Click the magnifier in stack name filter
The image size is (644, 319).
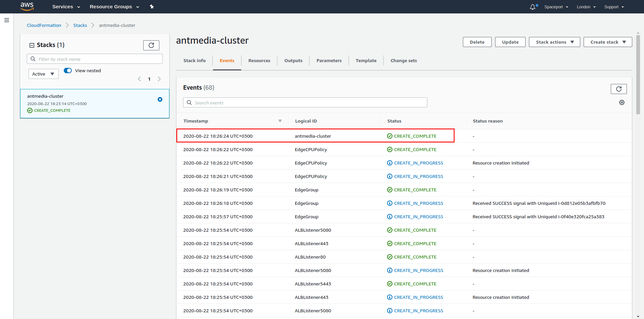(x=33, y=59)
